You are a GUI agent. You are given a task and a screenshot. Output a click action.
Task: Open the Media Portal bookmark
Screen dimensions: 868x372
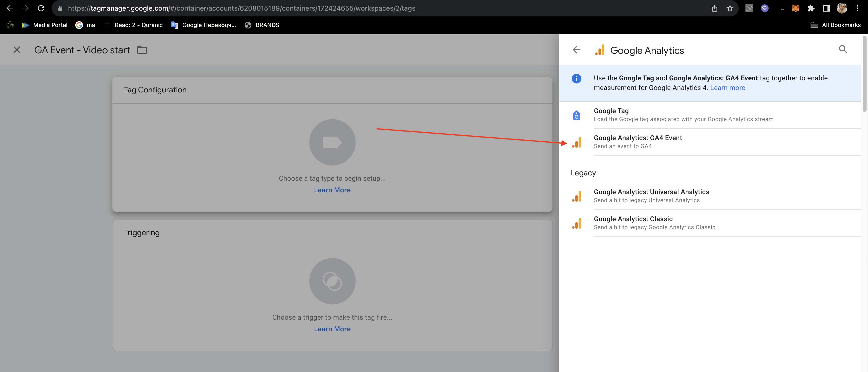[x=44, y=25]
